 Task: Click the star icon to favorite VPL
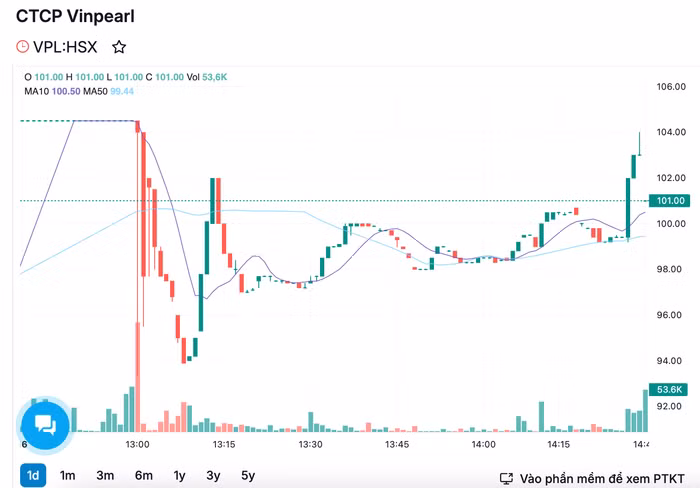point(119,46)
